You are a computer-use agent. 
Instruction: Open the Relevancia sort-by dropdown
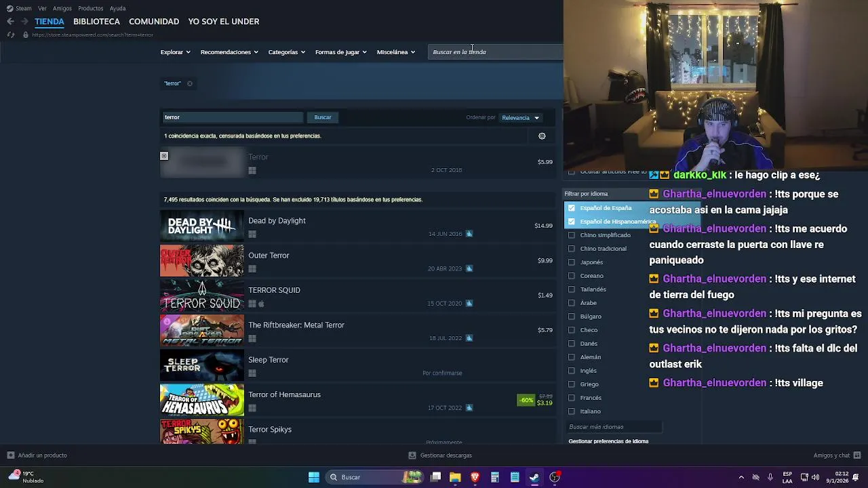pos(520,118)
